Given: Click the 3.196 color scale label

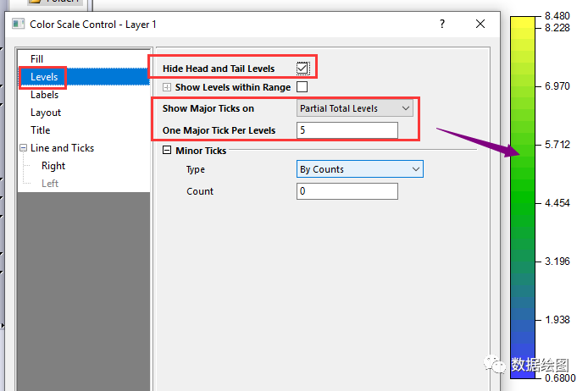Looking at the screenshot, I should (557, 262).
